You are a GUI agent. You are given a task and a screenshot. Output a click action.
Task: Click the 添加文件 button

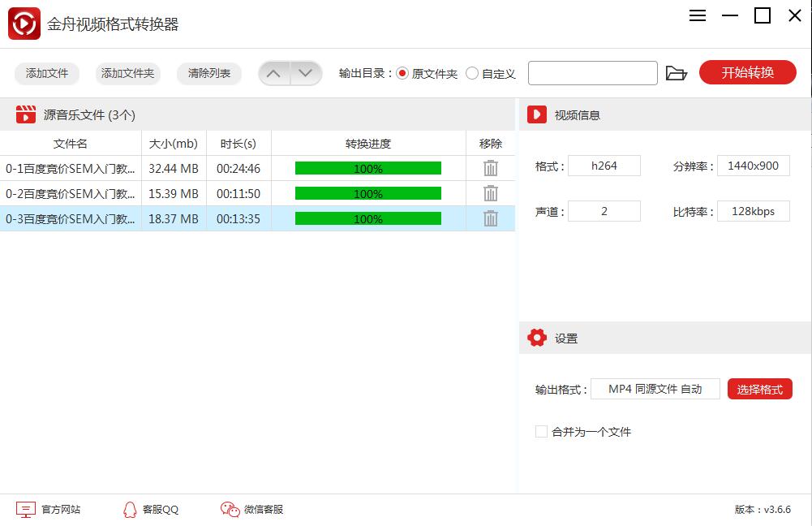coord(47,73)
